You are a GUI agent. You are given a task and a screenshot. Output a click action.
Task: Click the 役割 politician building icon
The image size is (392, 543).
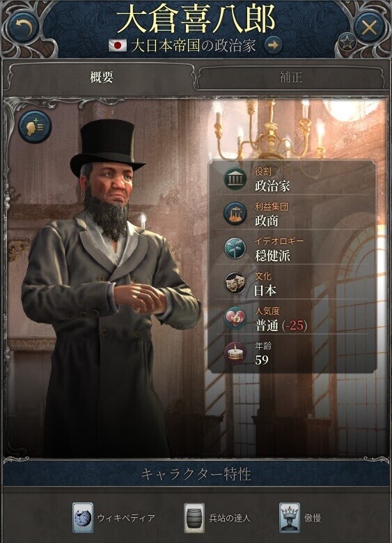pyautogui.click(x=235, y=178)
